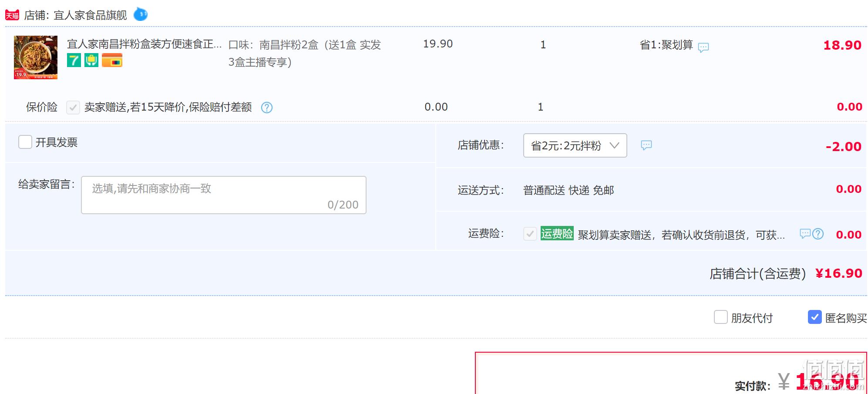Enable the 开具发票 checkbox
The height and width of the screenshot is (394, 868).
tap(25, 142)
